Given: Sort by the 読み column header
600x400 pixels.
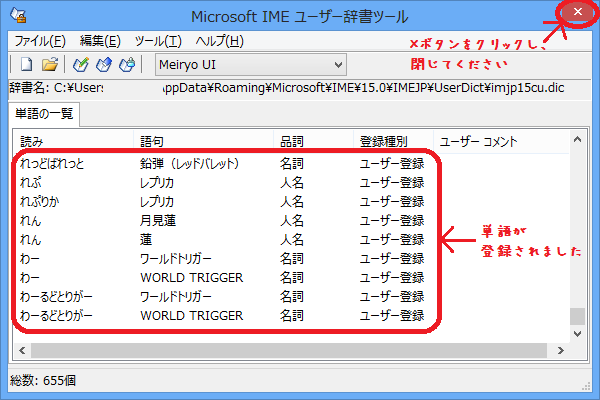Looking at the screenshot, I should click(73, 142).
